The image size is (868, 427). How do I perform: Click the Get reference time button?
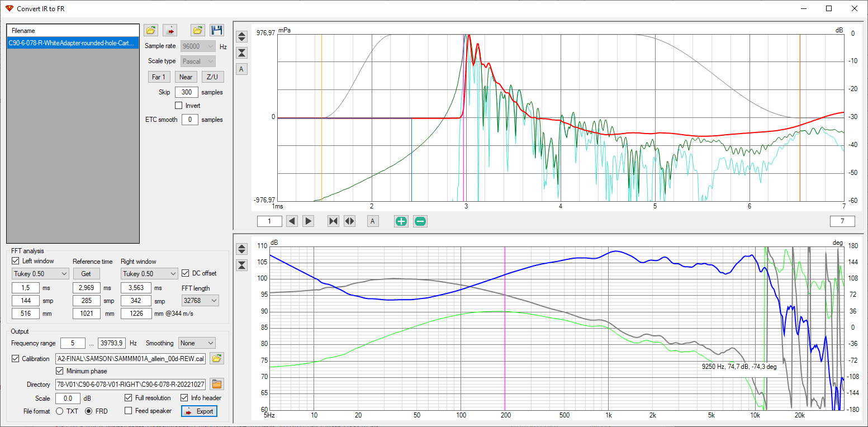(86, 274)
